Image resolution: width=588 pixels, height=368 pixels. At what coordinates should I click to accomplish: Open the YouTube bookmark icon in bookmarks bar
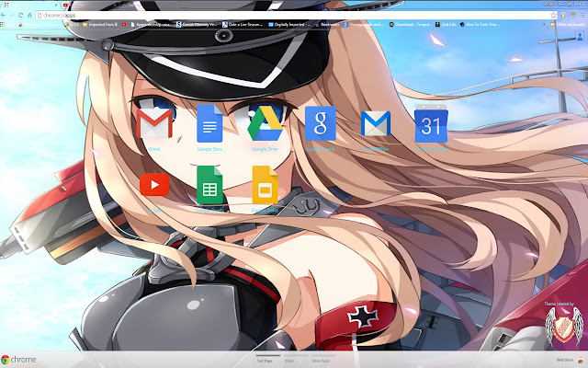point(124,25)
